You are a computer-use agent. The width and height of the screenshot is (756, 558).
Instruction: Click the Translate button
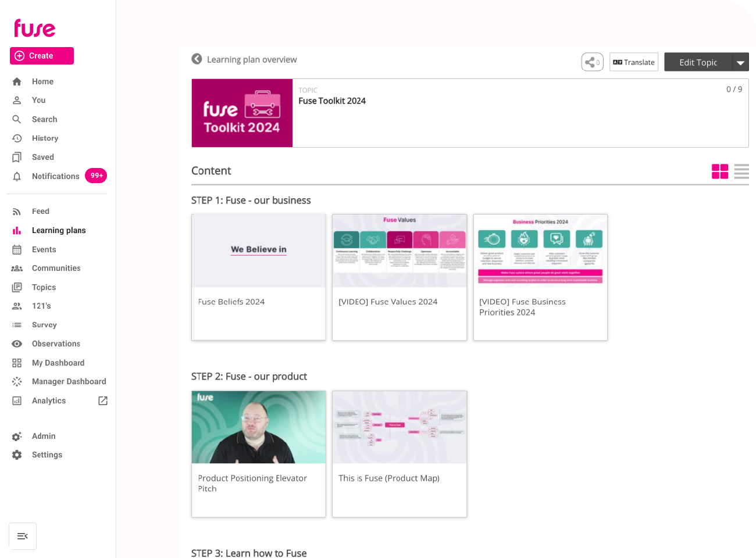tap(634, 62)
